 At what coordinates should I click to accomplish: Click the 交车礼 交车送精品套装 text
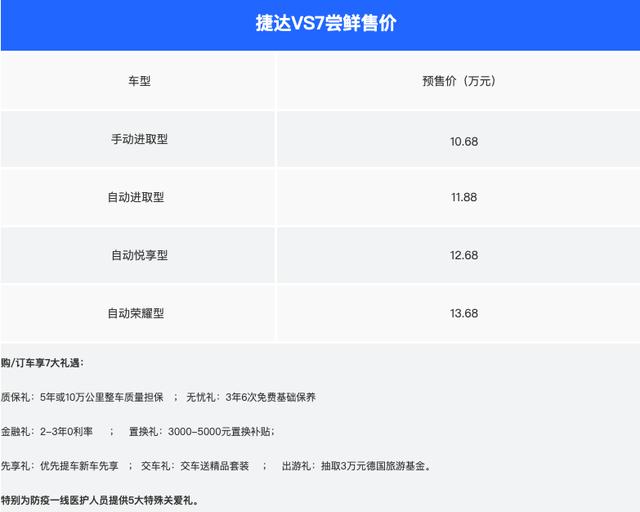tap(195, 465)
